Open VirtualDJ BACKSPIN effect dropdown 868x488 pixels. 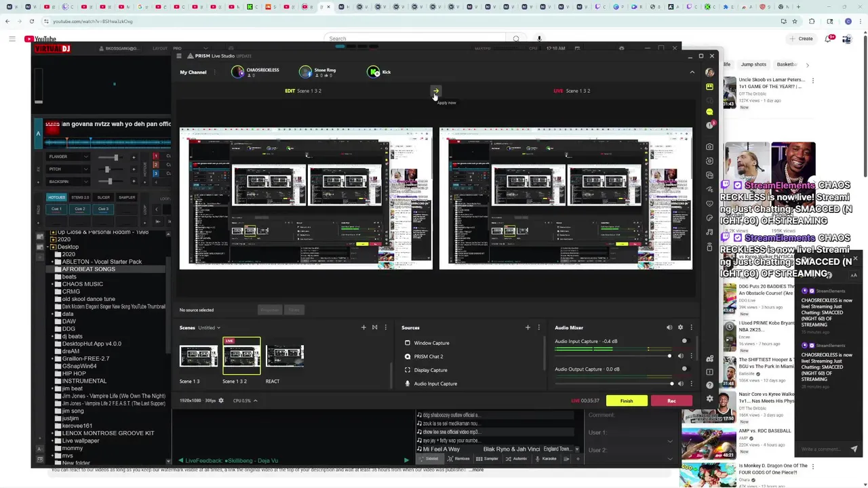pyautogui.click(x=68, y=182)
